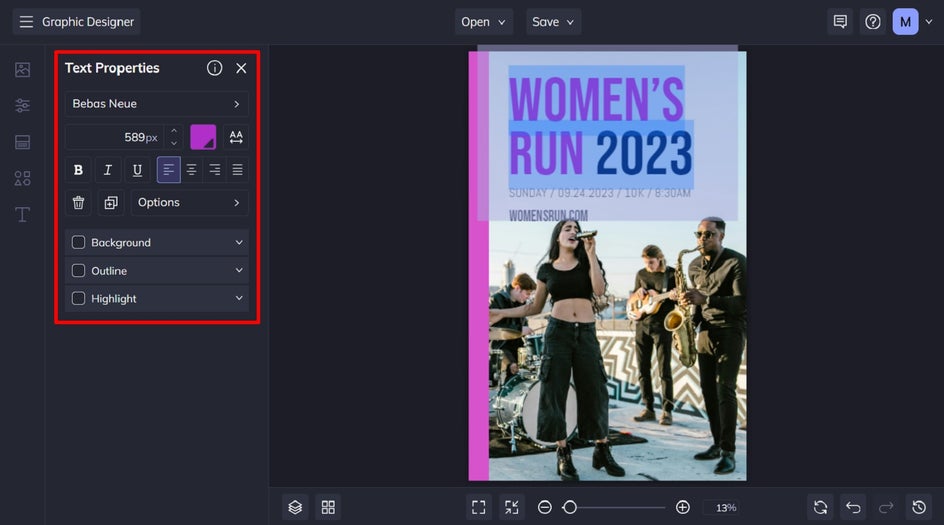944x525 pixels.
Task: Open the Text tool sidebar icon
Action: coord(22,214)
